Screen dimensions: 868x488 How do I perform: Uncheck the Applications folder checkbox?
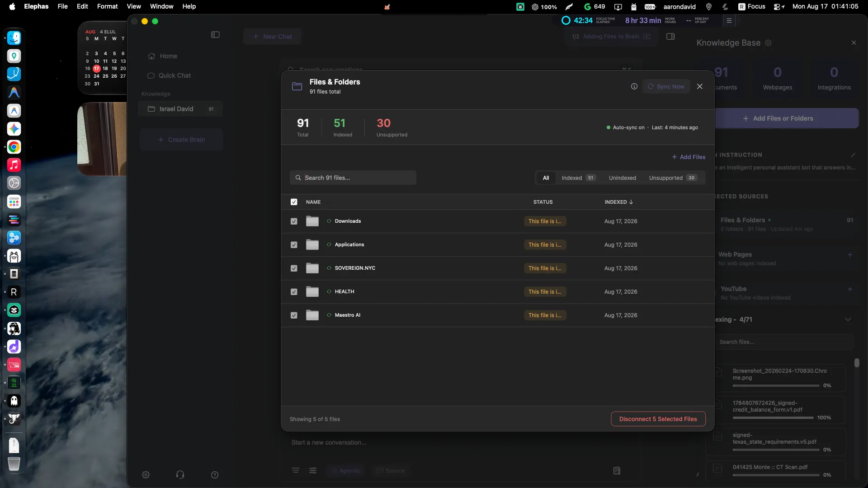pyautogui.click(x=294, y=245)
